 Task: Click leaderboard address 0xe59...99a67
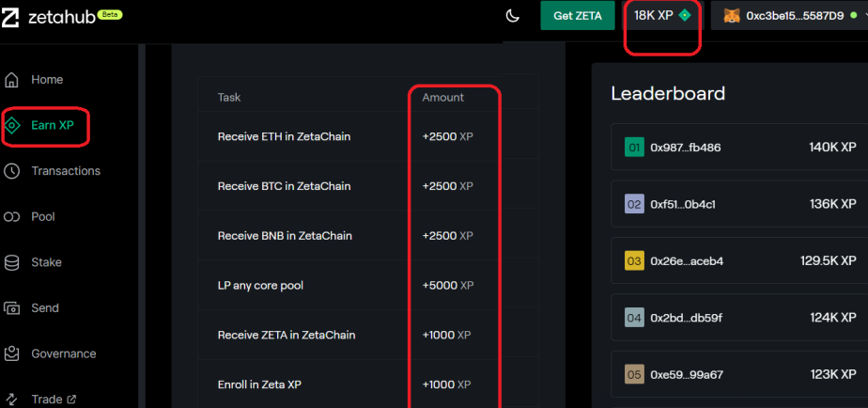[x=687, y=374]
